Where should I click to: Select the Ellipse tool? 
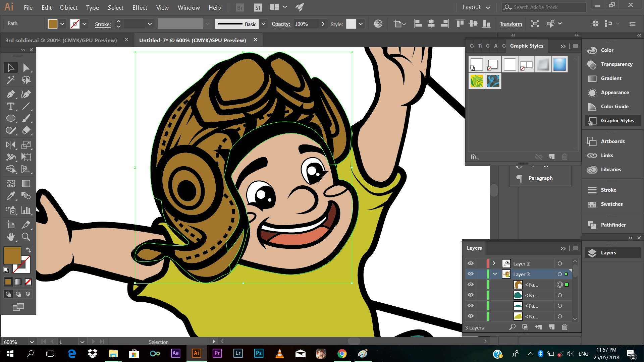pyautogui.click(x=11, y=118)
